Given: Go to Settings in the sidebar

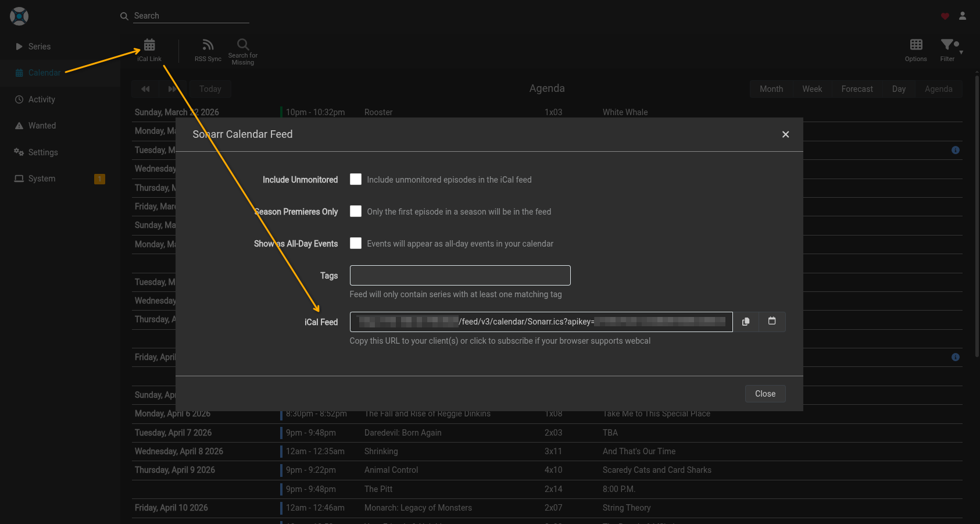Looking at the screenshot, I should [43, 152].
